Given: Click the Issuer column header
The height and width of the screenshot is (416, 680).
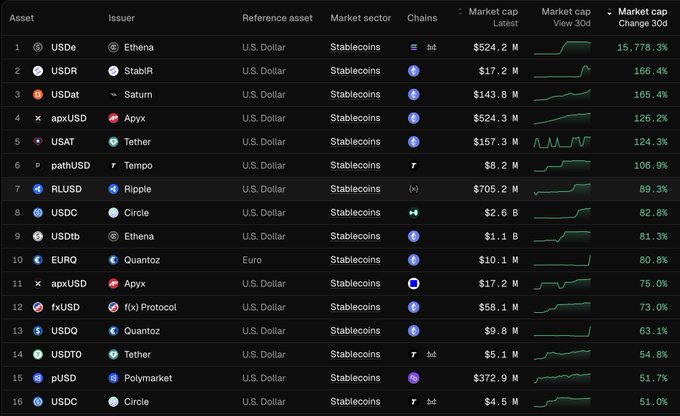Looking at the screenshot, I should click(x=121, y=18).
